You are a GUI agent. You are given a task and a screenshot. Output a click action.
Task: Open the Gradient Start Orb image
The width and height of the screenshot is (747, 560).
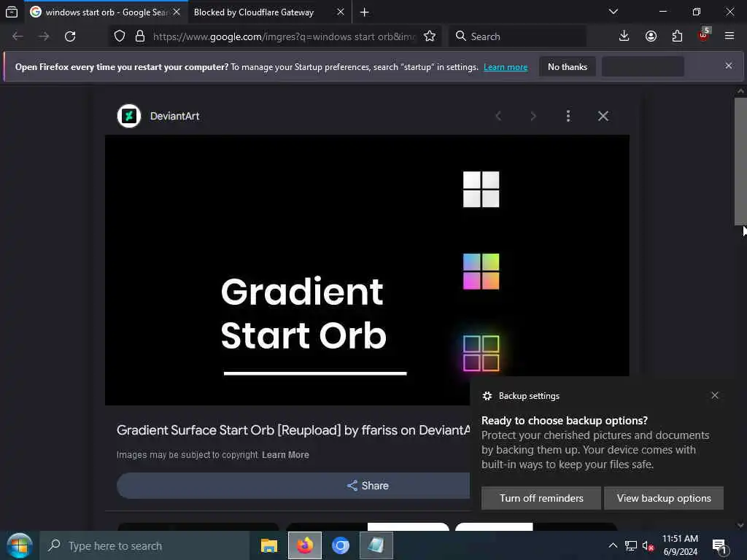click(x=367, y=270)
